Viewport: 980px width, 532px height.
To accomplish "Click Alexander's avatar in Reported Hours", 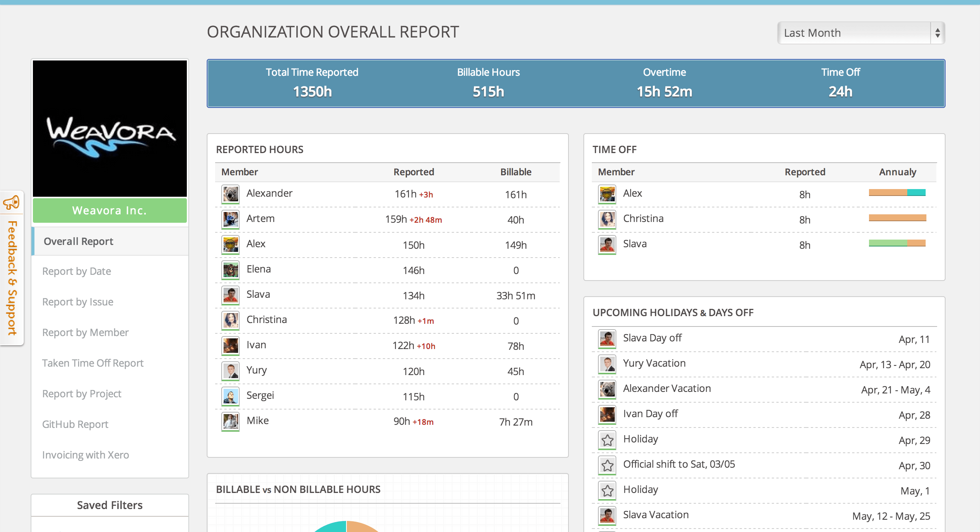I will coord(230,194).
